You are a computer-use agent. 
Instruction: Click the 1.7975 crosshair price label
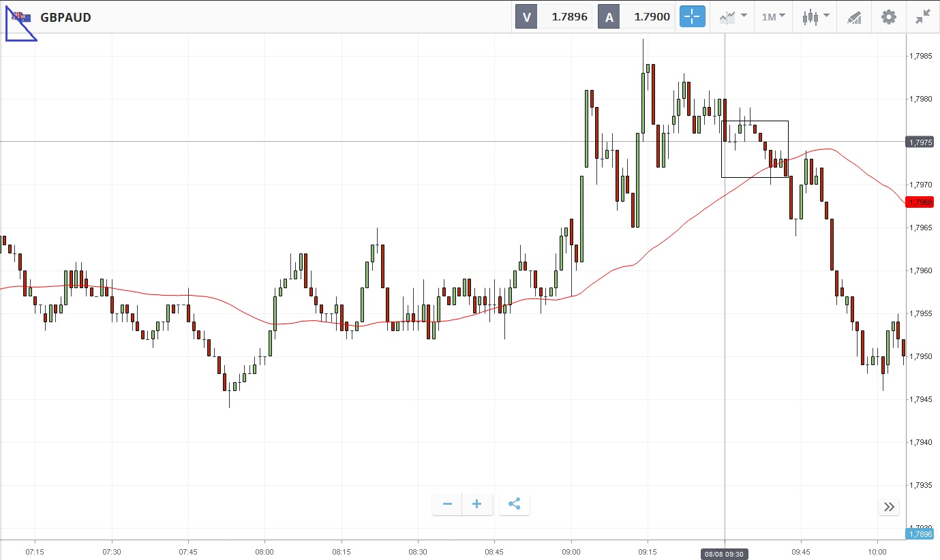click(x=919, y=142)
